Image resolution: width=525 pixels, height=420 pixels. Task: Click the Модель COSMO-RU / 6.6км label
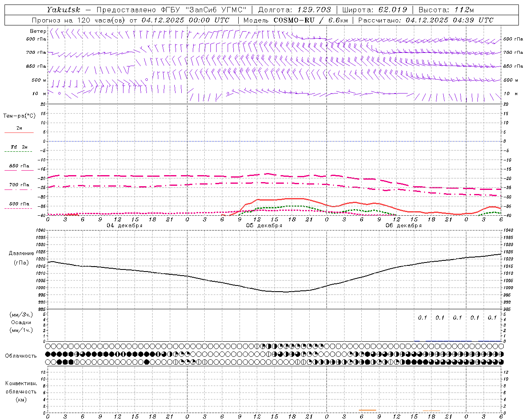click(x=296, y=20)
